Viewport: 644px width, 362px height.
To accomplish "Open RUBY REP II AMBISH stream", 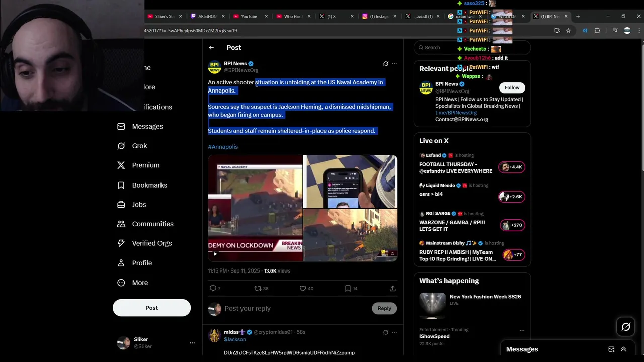I will pos(472,252).
